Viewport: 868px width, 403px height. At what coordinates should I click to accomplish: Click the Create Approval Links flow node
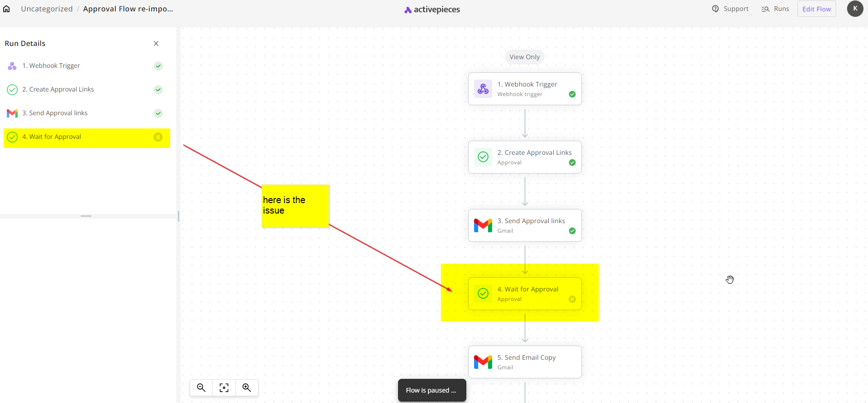click(x=525, y=157)
